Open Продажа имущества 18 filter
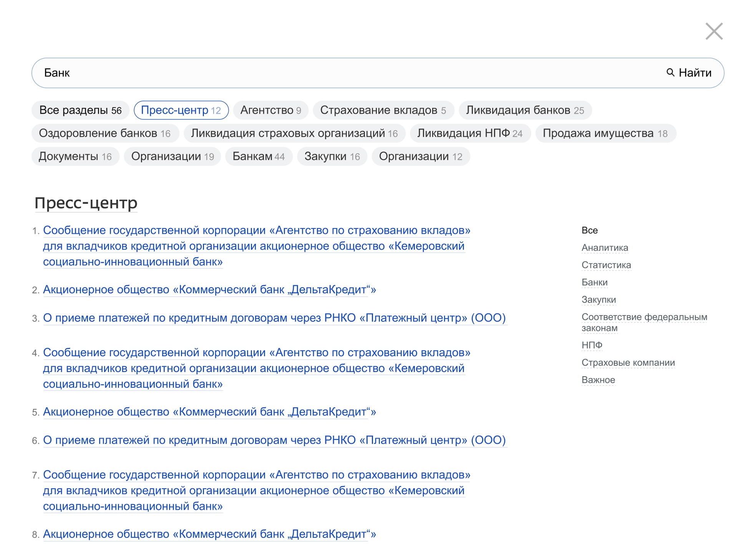 click(x=605, y=134)
